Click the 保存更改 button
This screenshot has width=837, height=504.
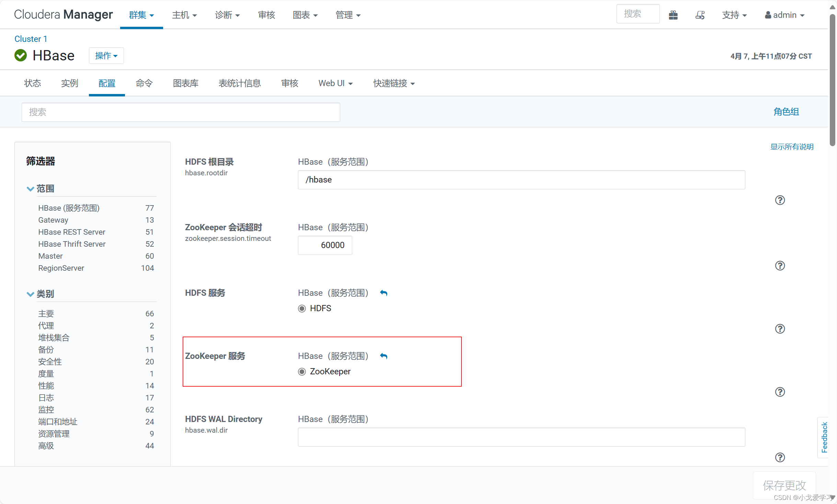pos(784,485)
